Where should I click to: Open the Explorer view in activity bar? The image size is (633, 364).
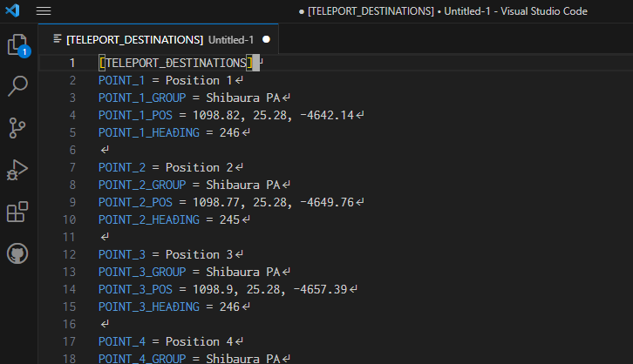point(18,44)
